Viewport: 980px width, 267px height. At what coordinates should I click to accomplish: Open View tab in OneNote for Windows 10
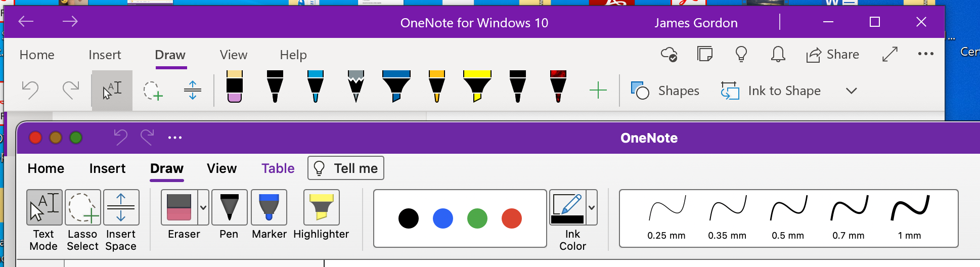tap(234, 55)
